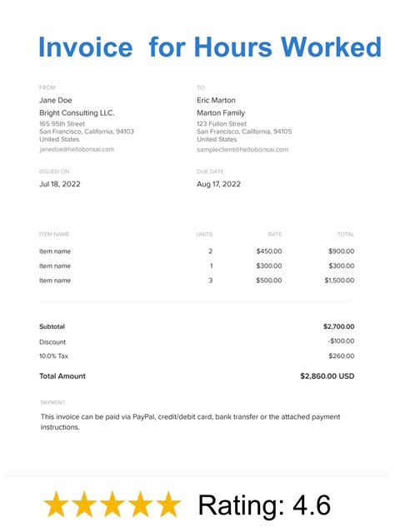Click the fifth gold rating star

[x=167, y=505]
